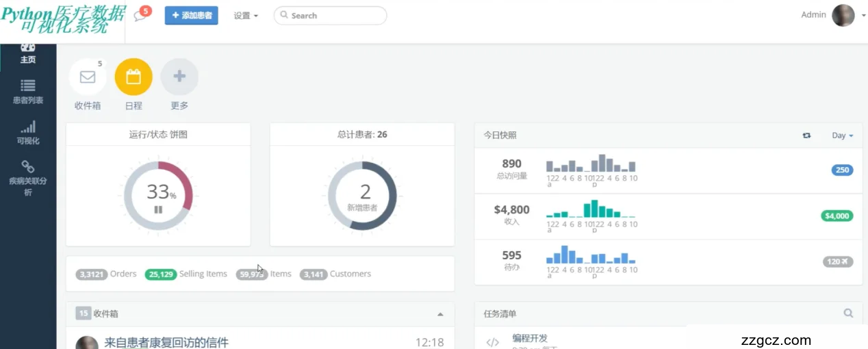Click the 添加患者 button

pos(191,16)
